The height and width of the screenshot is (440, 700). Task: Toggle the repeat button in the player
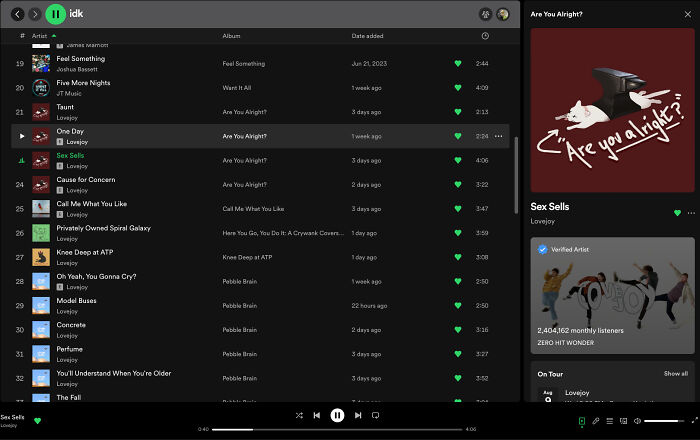click(376, 415)
